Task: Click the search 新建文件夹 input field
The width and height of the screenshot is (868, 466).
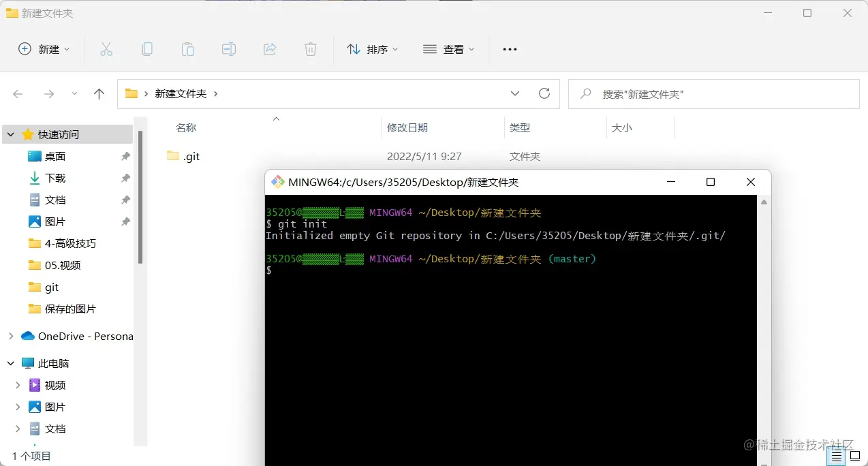Action: pos(714,94)
